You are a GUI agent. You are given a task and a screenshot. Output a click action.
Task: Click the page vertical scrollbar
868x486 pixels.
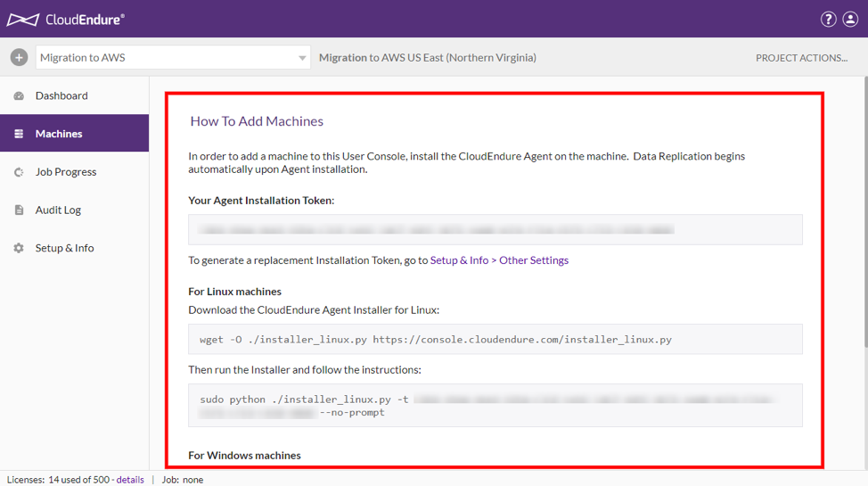point(865,212)
